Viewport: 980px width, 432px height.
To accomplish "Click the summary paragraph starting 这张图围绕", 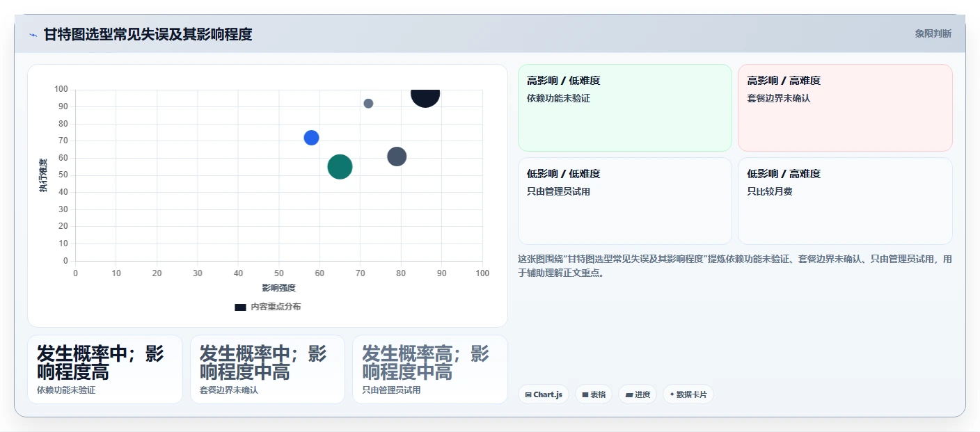I will [x=735, y=266].
